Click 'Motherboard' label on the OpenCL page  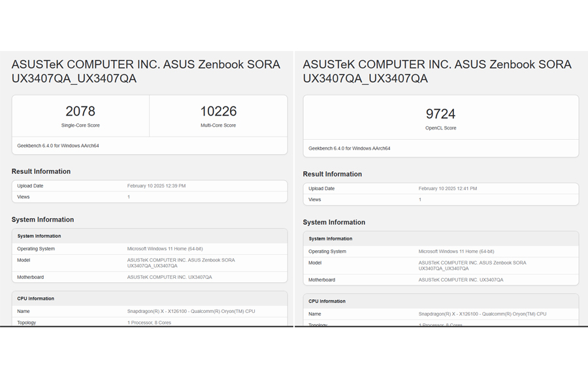(x=321, y=280)
